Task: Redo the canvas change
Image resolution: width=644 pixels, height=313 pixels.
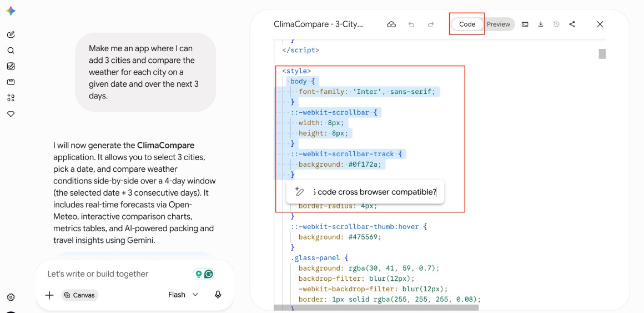Action: [431, 24]
